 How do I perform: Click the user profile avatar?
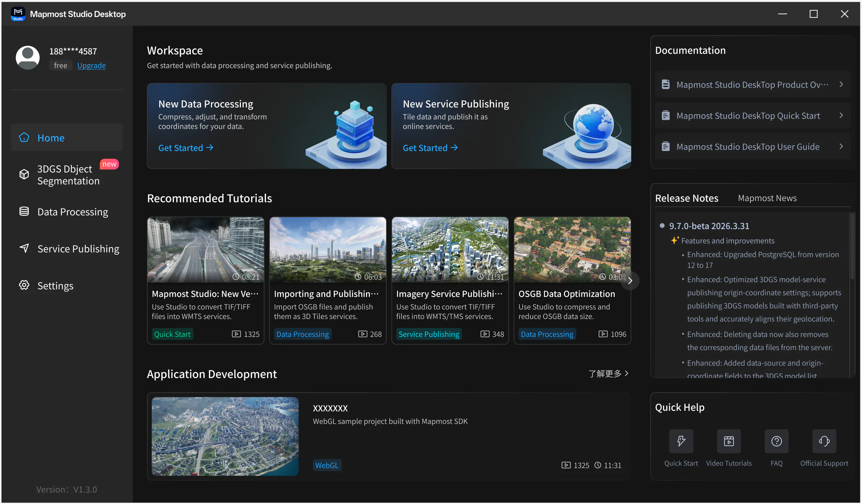pyautogui.click(x=28, y=57)
